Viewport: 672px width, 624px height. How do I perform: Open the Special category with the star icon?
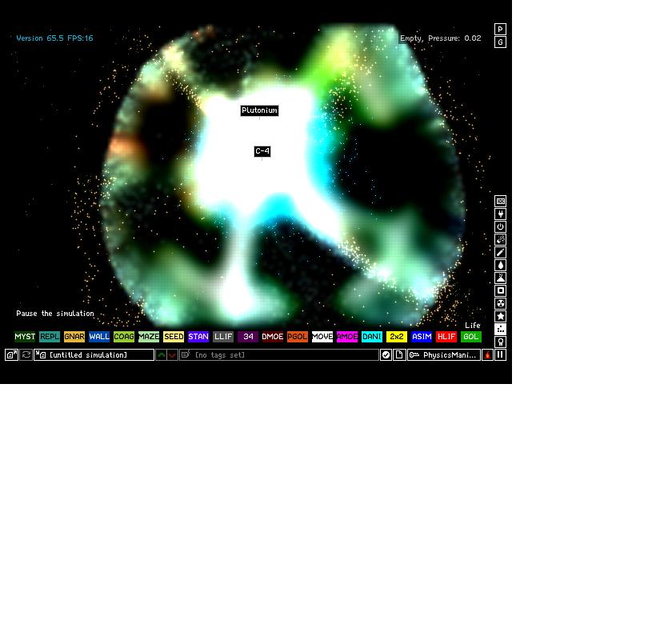pos(500,316)
